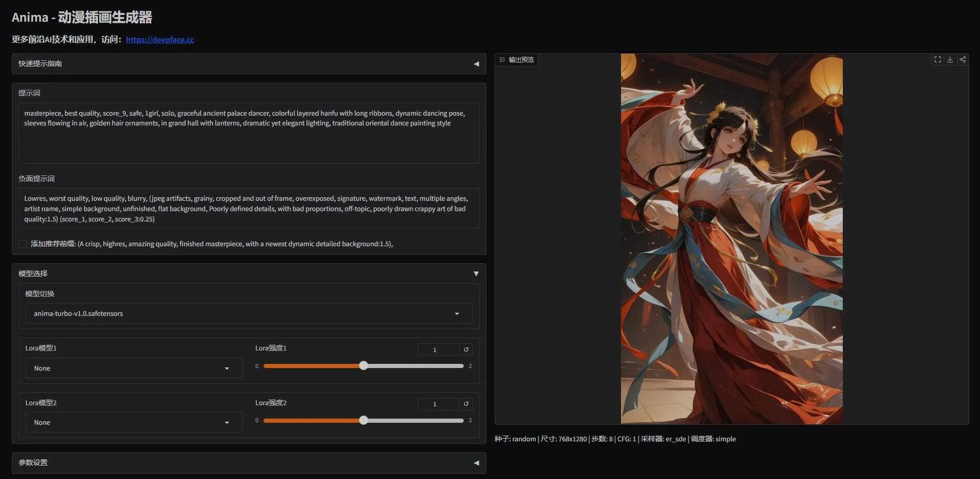Click into the 提示词 prompt text box
This screenshot has height=479, width=980.
pyautogui.click(x=249, y=133)
